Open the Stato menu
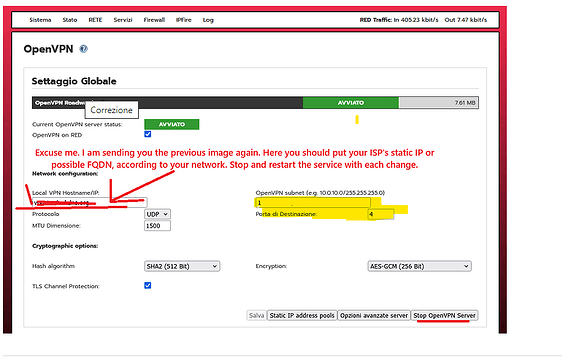Screen dimensions: 562x362 coord(70,20)
